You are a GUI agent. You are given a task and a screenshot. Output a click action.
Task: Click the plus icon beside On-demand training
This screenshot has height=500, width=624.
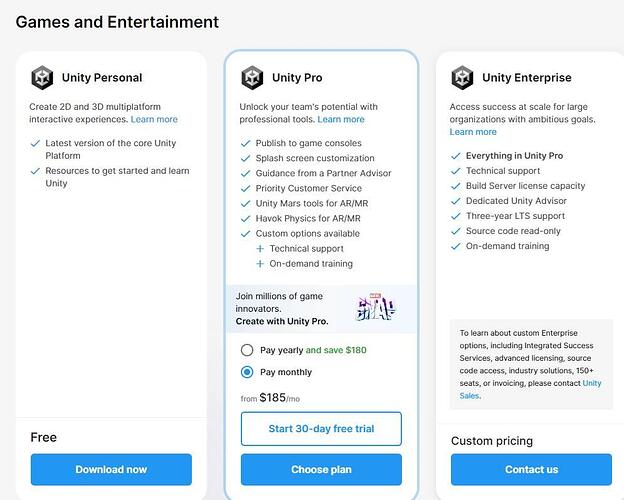(260, 264)
